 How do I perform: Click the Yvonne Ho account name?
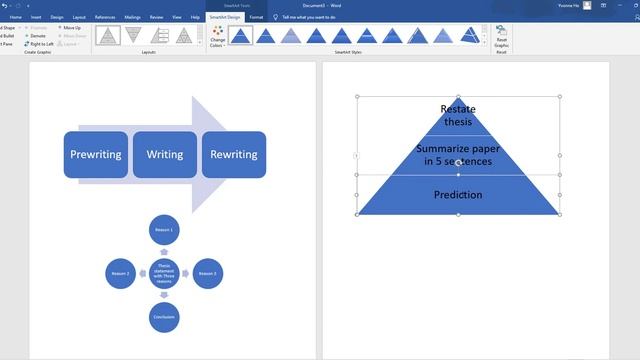click(568, 6)
